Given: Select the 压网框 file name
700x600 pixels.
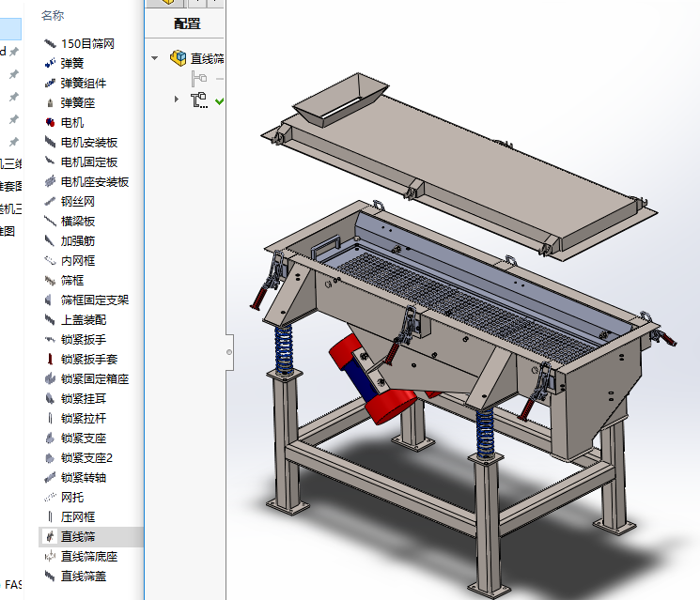Looking at the screenshot, I should (78, 517).
